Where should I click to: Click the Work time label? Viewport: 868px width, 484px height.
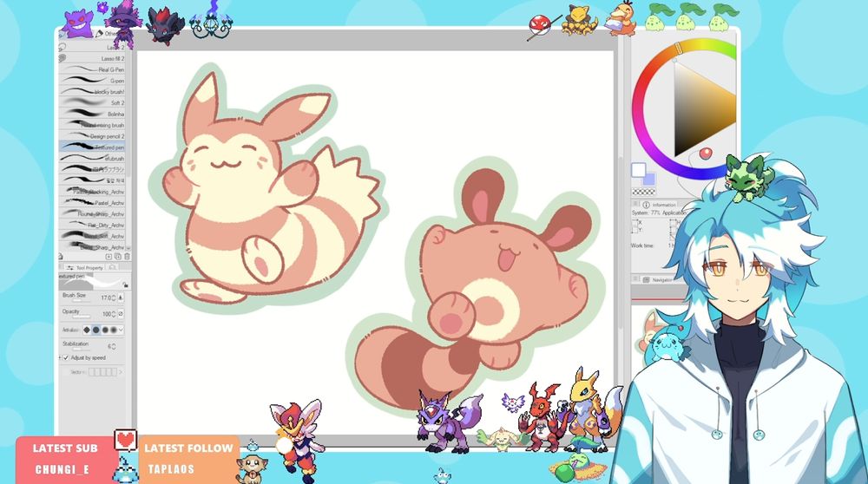[x=642, y=245]
